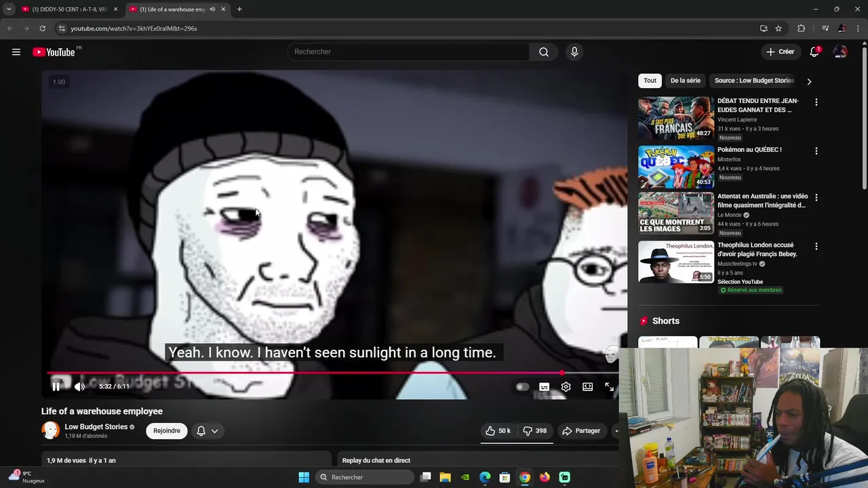Show more filter chips with arrow
The height and width of the screenshot is (488, 868).
pos(809,81)
